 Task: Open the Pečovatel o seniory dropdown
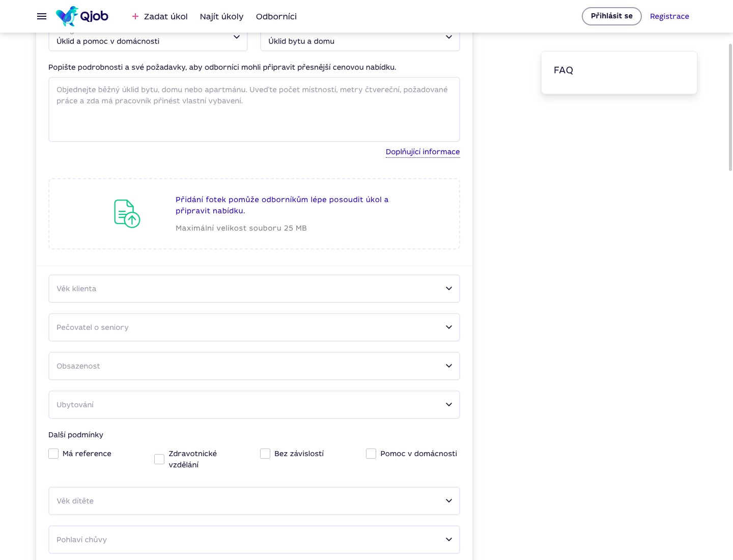click(x=254, y=327)
